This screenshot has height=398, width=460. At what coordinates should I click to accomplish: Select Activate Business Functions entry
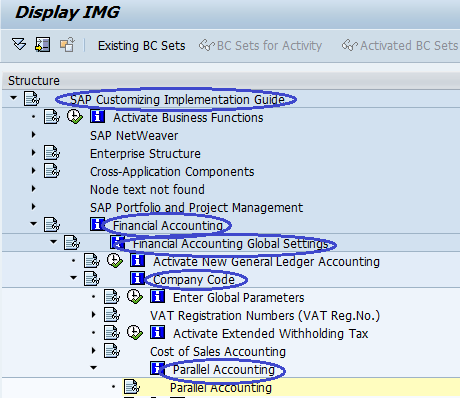coord(188,118)
